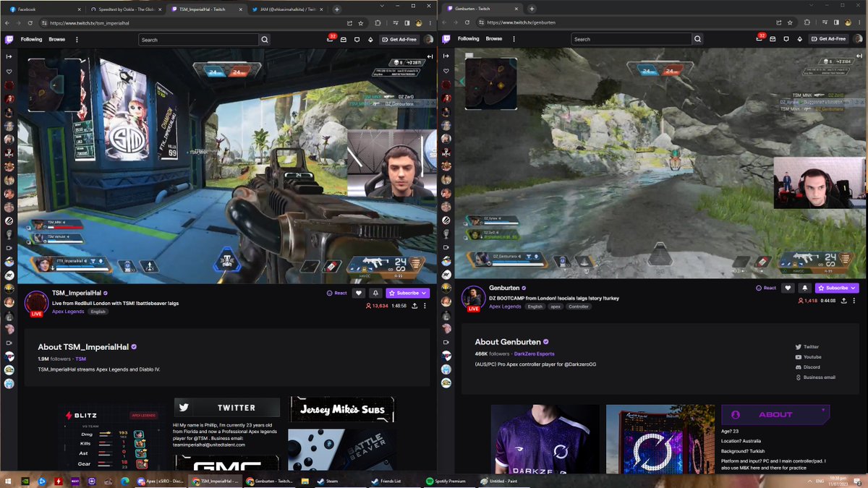Image resolution: width=868 pixels, height=488 pixels.
Task: Open Browse in left Twitch window
Action: tap(57, 39)
